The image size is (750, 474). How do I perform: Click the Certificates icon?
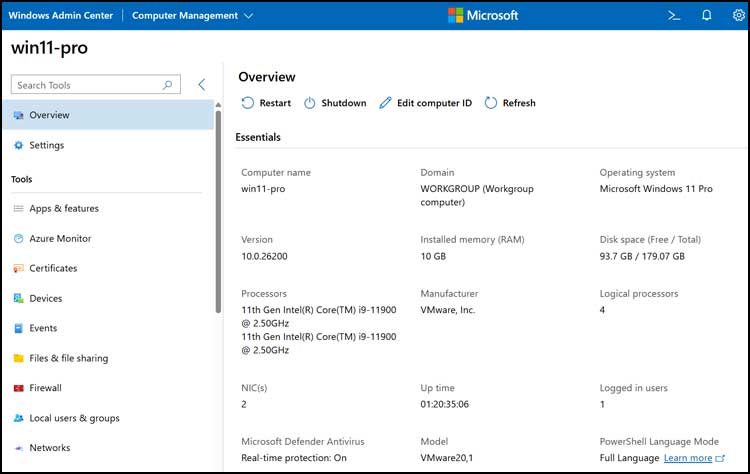point(18,268)
